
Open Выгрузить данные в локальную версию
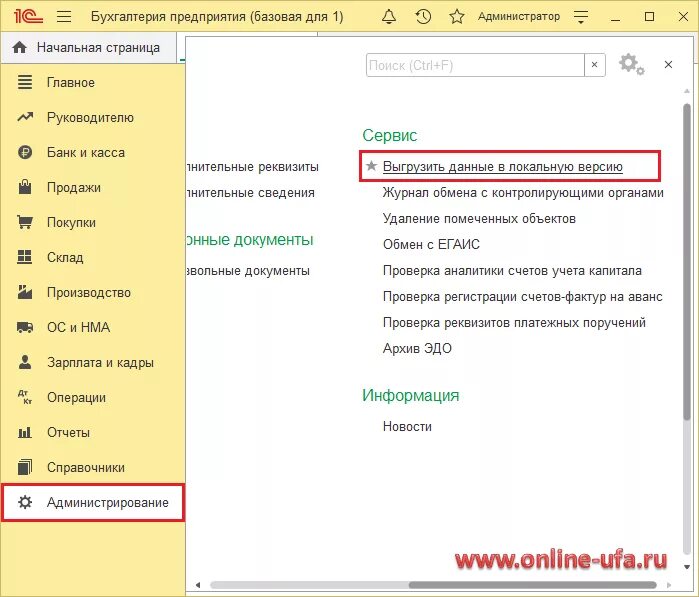pos(502,167)
